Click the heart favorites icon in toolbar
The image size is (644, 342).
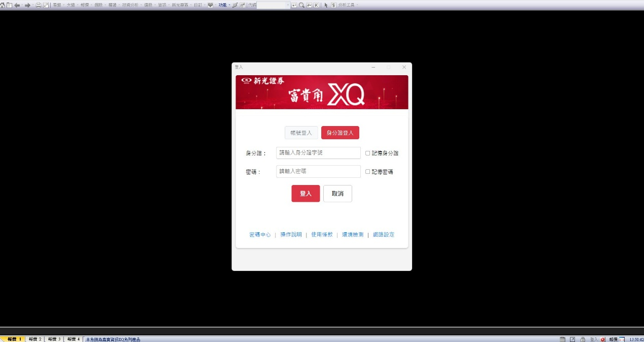210,5
